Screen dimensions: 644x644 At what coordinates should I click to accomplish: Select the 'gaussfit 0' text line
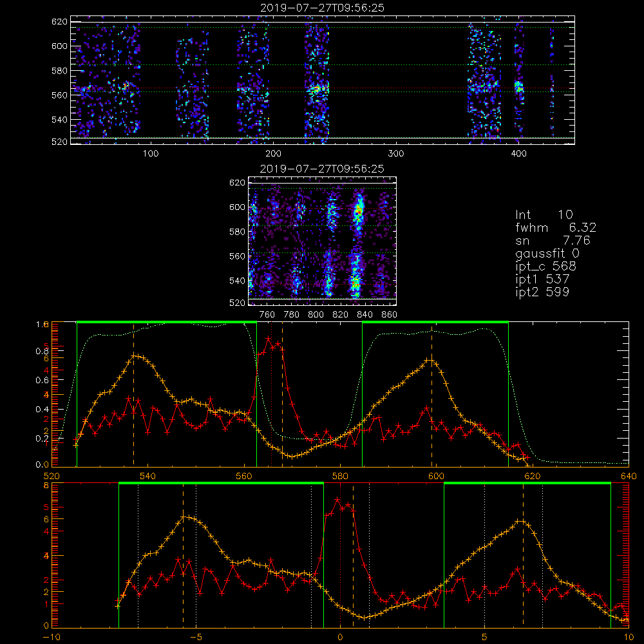click(547, 253)
